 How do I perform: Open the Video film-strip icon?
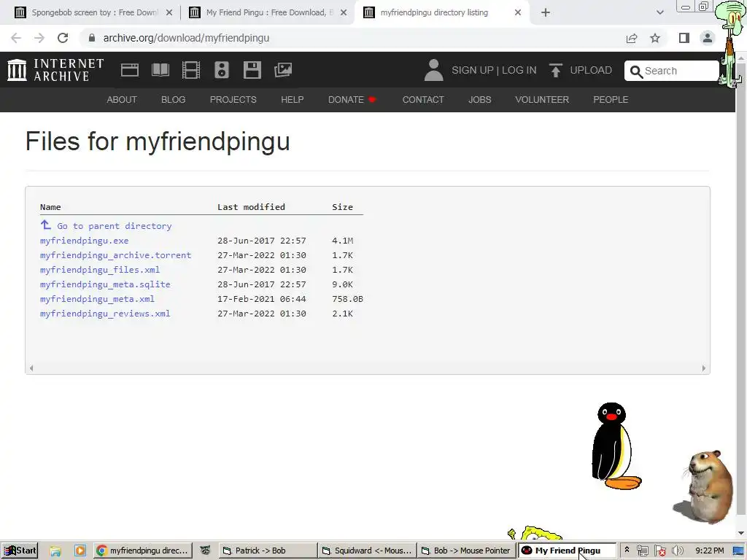tap(191, 70)
